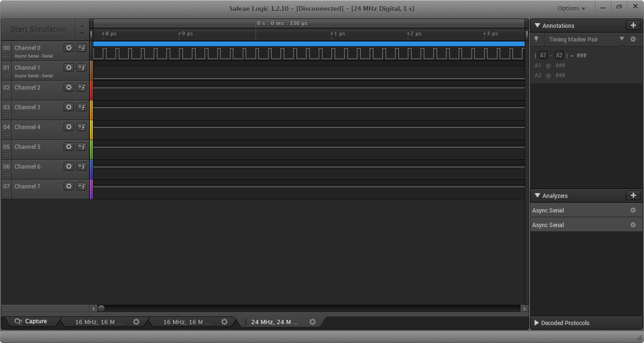
Task: Click the horizontal scrollbar thumb
Action: tap(101, 308)
